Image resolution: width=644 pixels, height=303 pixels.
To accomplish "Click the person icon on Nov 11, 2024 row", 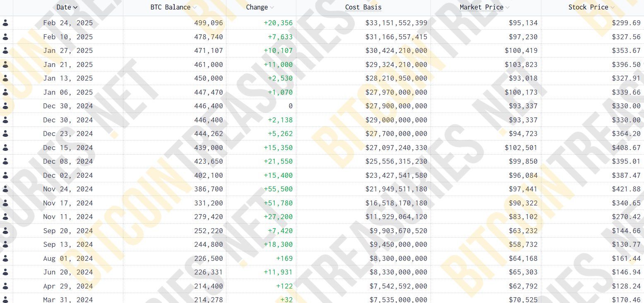I will tap(5, 217).
